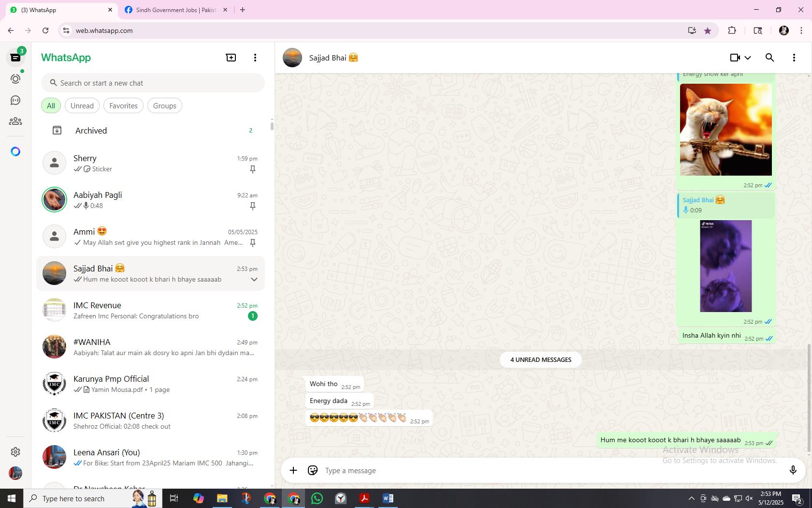
Task: Start a new chat icon
Action: click(x=231, y=58)
